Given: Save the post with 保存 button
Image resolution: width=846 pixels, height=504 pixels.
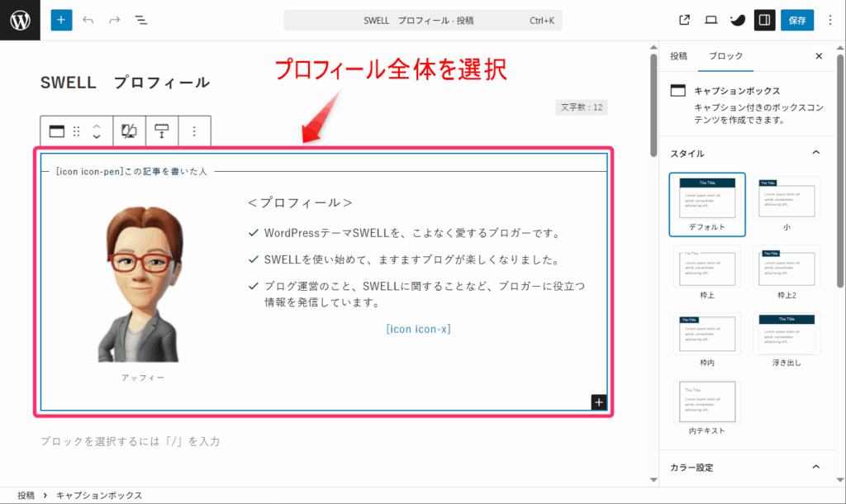Looking at the screenshot, I should (x=797, y=20).
